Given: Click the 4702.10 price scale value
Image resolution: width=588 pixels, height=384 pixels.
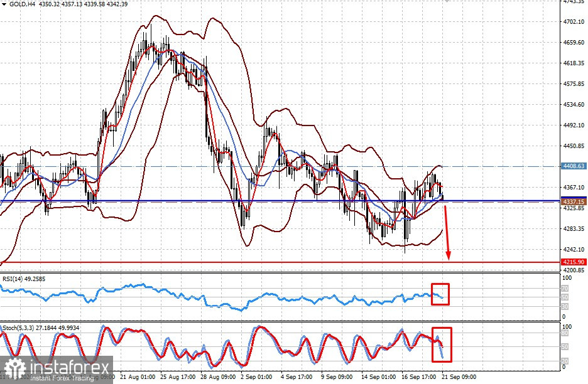Looking at the screenshot, I should 574,22.
